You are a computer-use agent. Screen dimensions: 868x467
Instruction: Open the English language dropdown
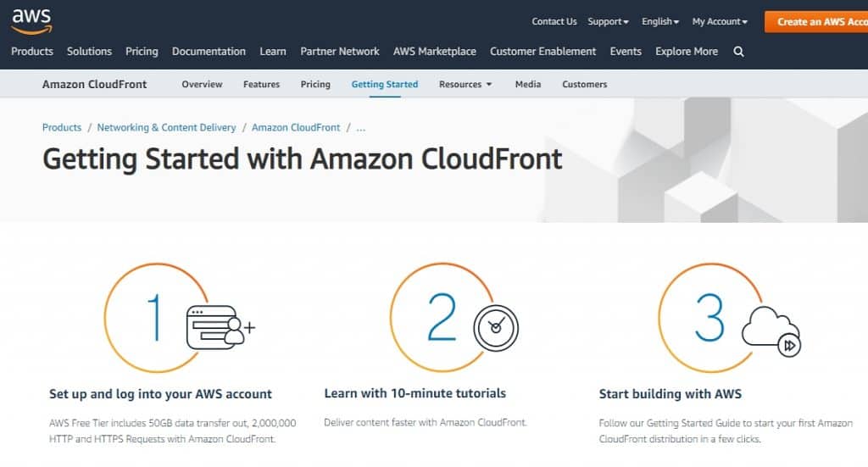pos(659,21)
